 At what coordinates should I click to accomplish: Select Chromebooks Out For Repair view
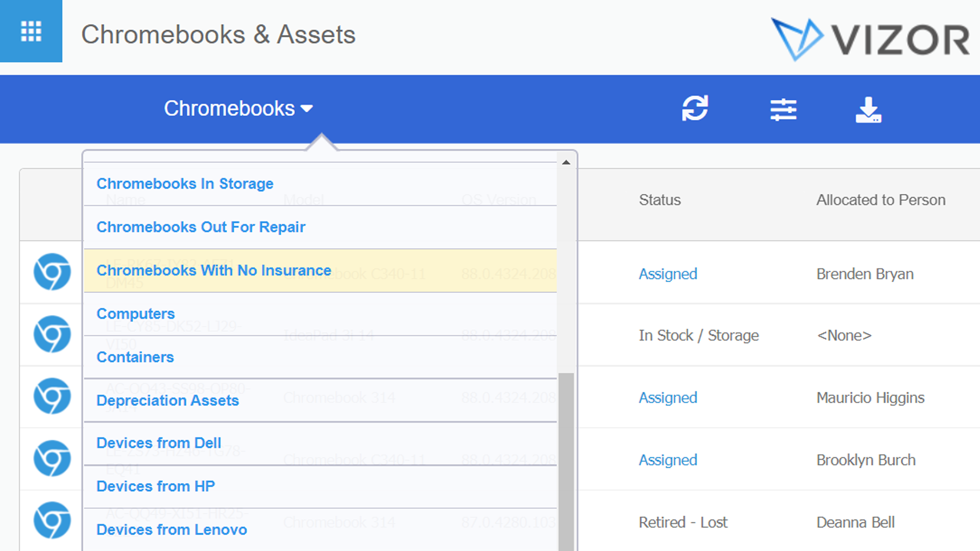point(320,227)
